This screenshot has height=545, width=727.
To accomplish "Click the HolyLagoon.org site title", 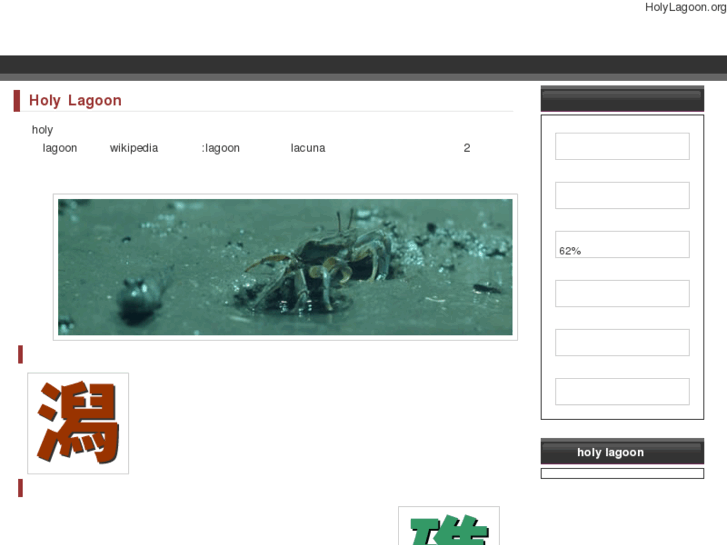I will (686, 7).
